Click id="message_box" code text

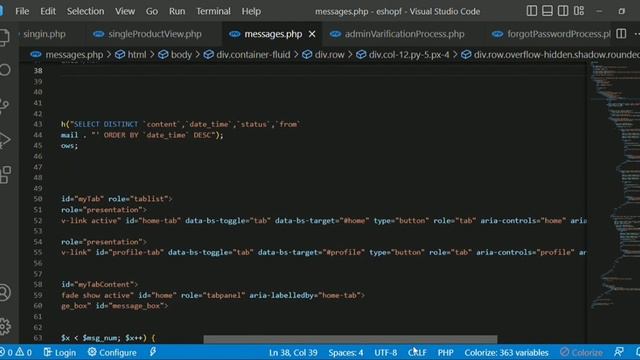[132, 306]
